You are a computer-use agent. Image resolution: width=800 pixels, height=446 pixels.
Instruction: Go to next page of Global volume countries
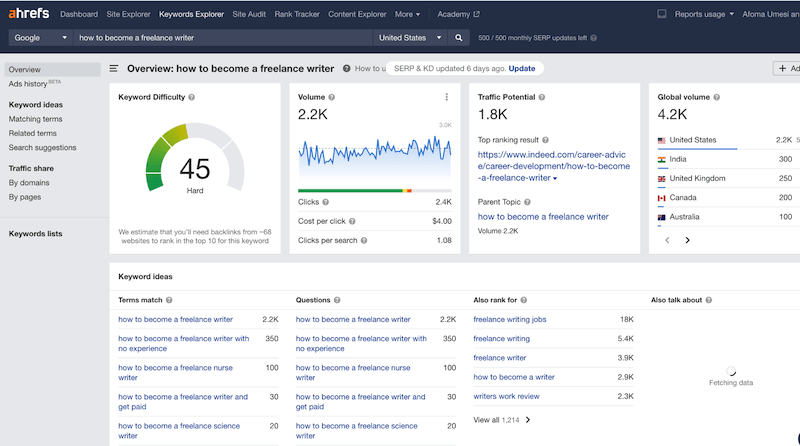pos(687,240)
